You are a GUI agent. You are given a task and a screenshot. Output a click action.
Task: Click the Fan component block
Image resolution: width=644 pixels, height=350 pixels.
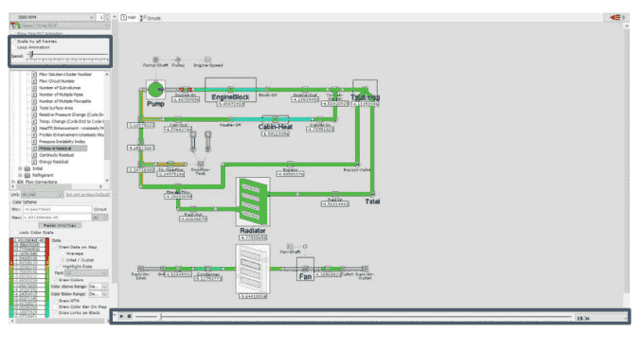pyautogui.click(x=305, y=270)
